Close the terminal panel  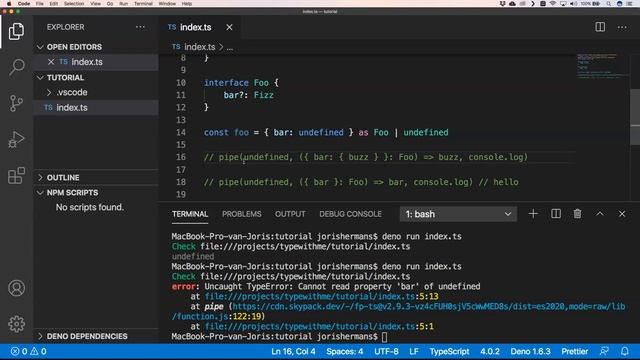(x=622, y=214)
